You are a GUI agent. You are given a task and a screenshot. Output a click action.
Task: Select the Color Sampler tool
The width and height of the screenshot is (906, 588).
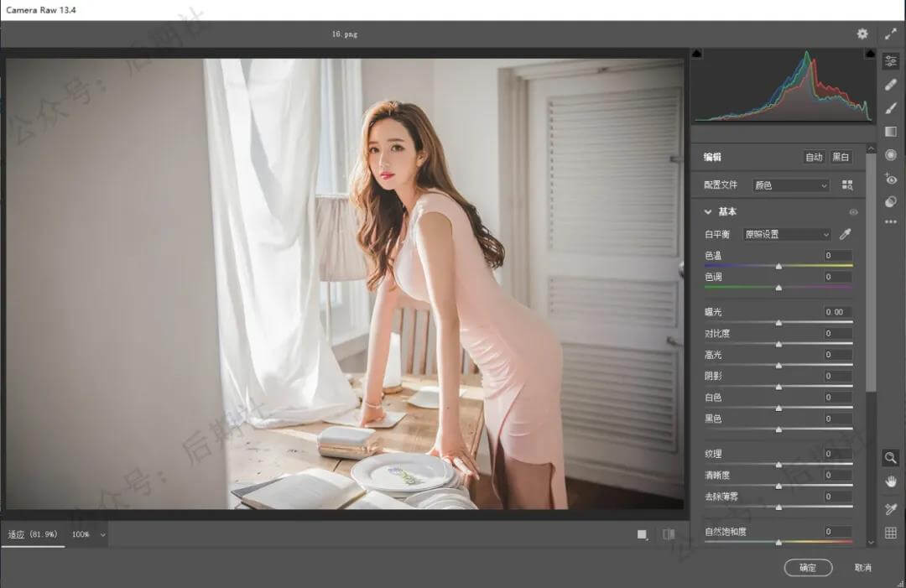[x=890, y=508]
